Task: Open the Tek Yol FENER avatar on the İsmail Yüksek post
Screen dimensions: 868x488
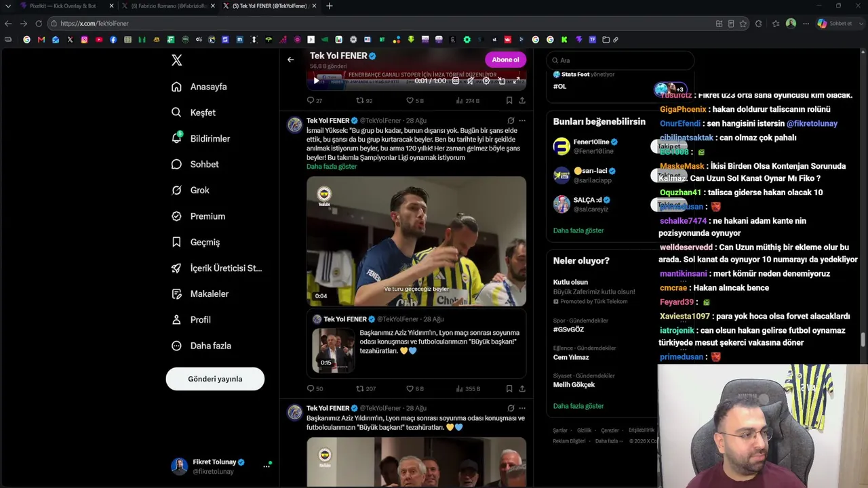Action: 294,125
